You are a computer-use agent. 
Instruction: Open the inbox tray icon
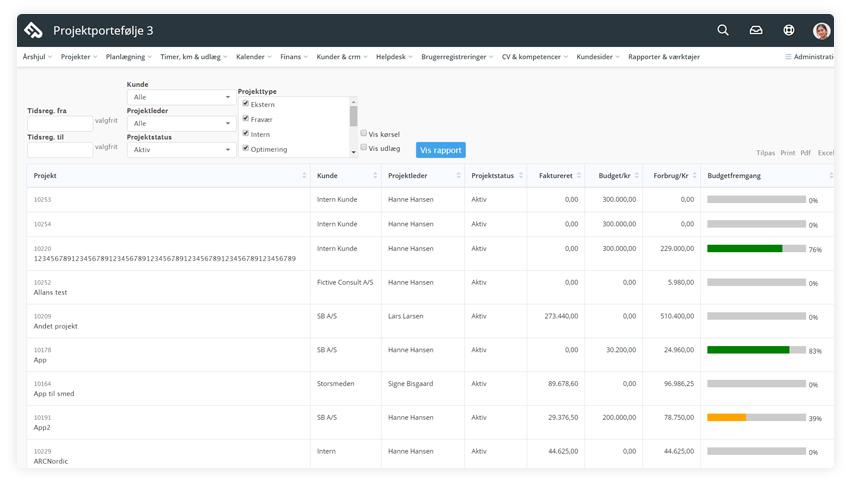click(x=756, y=30)
